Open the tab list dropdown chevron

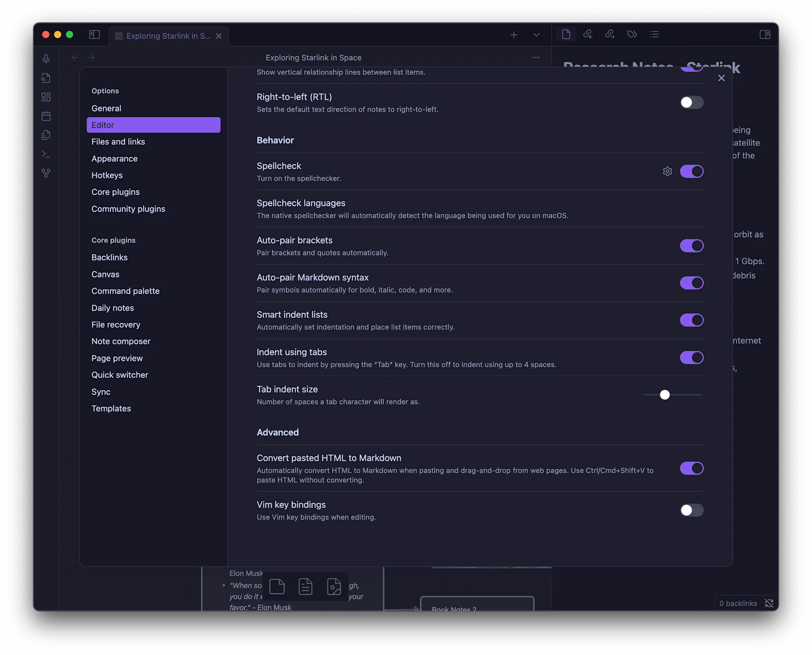[x=536, y=35]
